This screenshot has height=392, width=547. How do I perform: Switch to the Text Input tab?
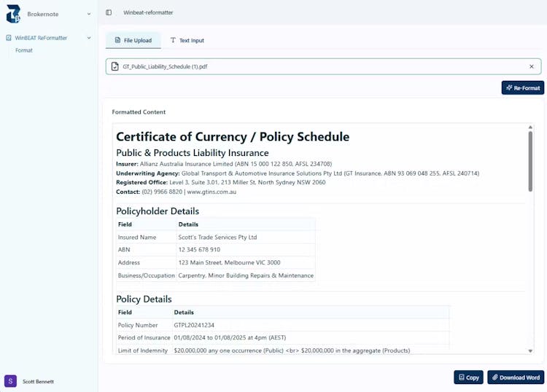(x=187, y=40)
